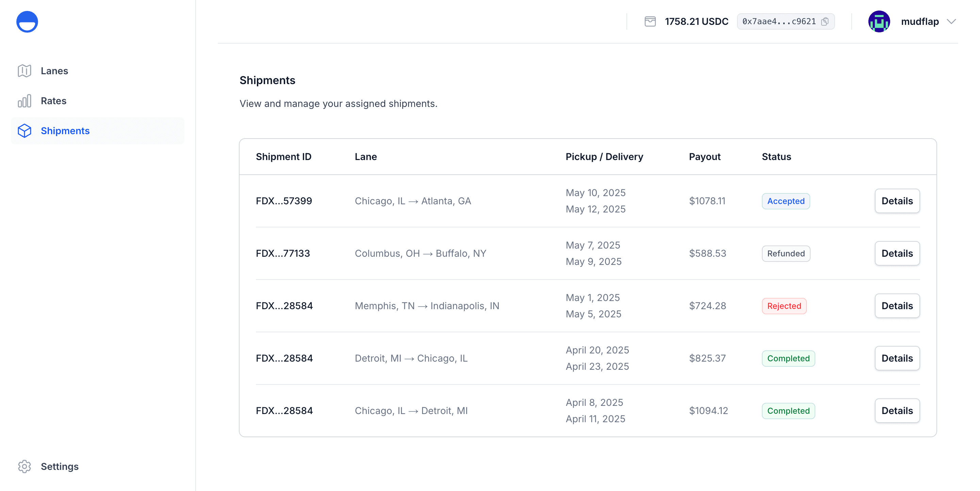Click the wallet icon beside USDC balance
The image size is (980, 491).
pos(650,22)
